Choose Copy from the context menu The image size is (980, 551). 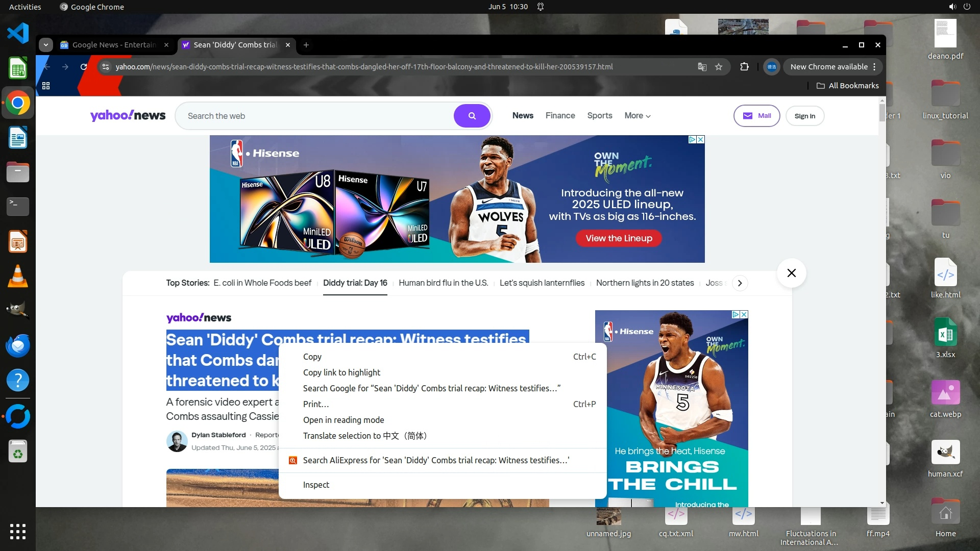click(x=312, y=357)
